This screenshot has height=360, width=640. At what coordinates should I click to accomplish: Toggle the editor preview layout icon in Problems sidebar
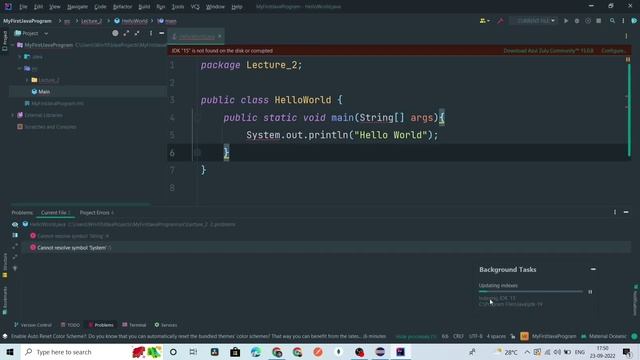tap(15, 235)
